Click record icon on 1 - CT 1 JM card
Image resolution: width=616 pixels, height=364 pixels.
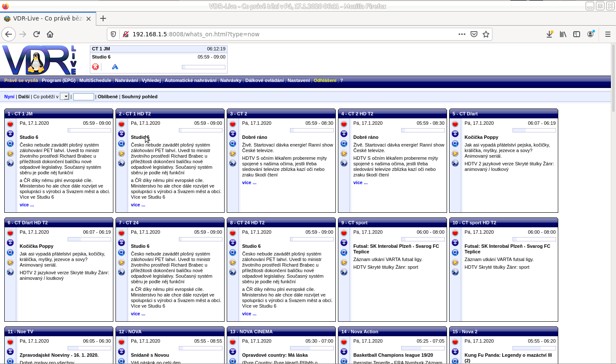point(10,124)
